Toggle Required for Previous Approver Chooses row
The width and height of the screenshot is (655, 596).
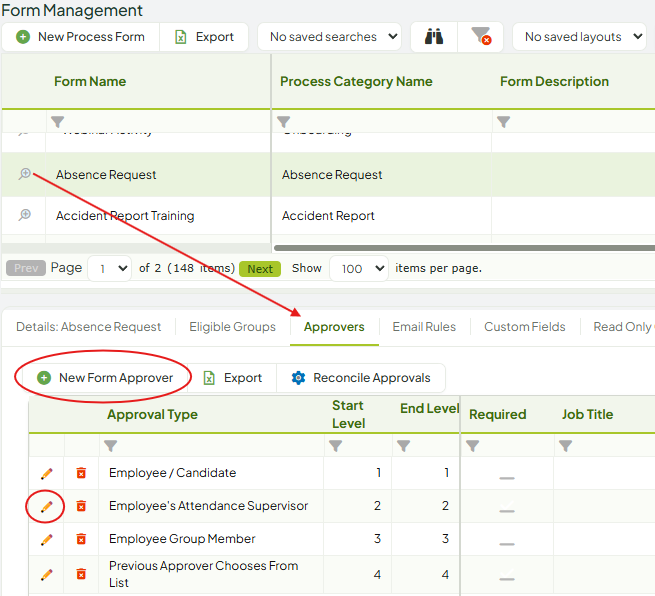pos(507,577)
